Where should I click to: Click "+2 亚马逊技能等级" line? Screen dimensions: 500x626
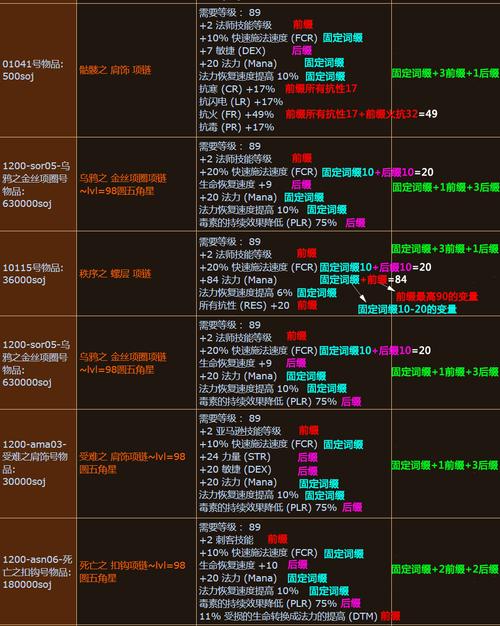click(240, 431)
